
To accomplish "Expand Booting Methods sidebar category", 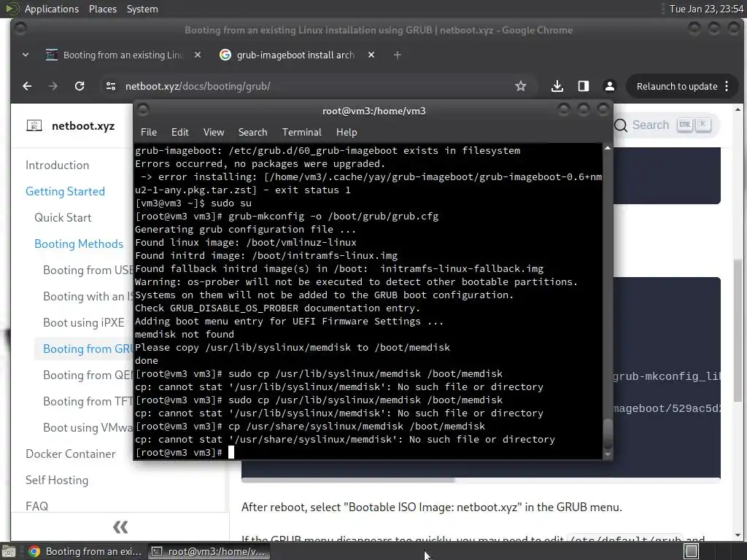I will [x=79, y=244].
